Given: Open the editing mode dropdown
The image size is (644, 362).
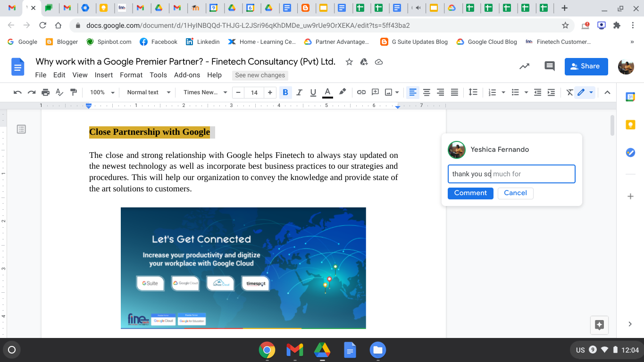Looking at the screenshot, I should pos(585,92).
